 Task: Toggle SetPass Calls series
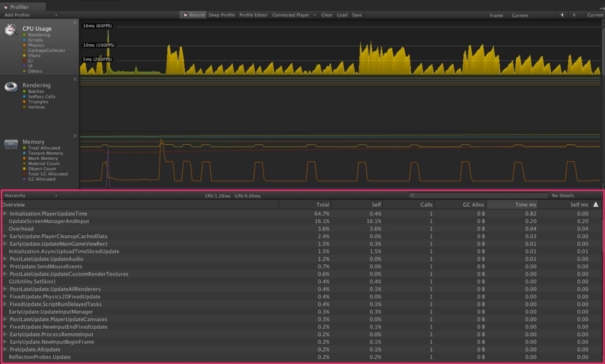click(24, 97)
